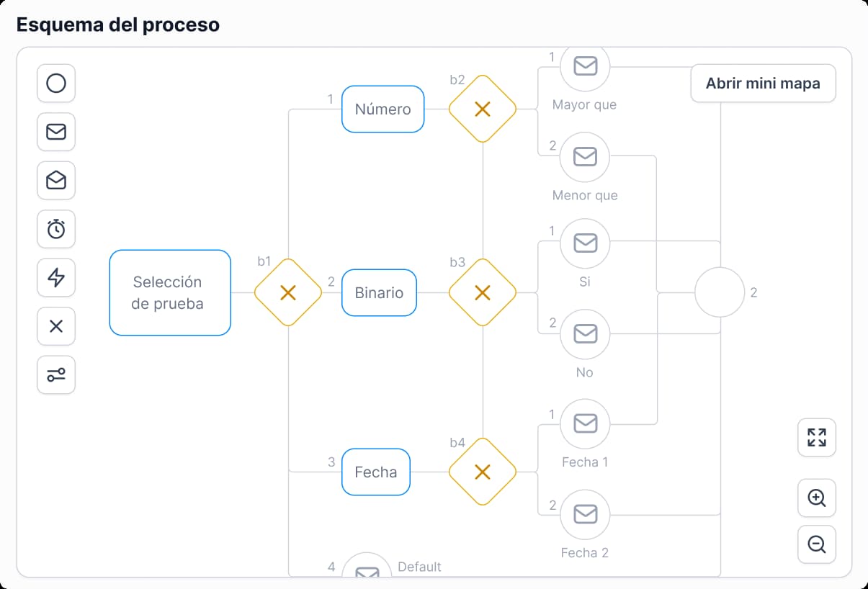Select the Selección de prueba task node
The width and height of the screenshot is (868, 589).
pos(170,292)
